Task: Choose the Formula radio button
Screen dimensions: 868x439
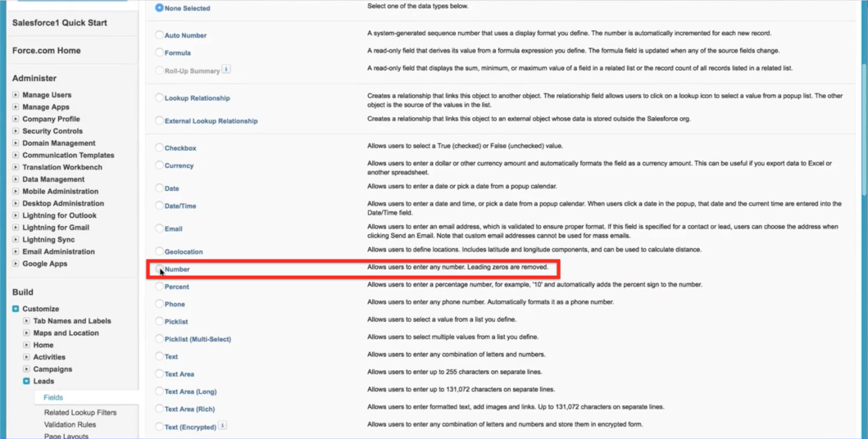Action: 160,52
